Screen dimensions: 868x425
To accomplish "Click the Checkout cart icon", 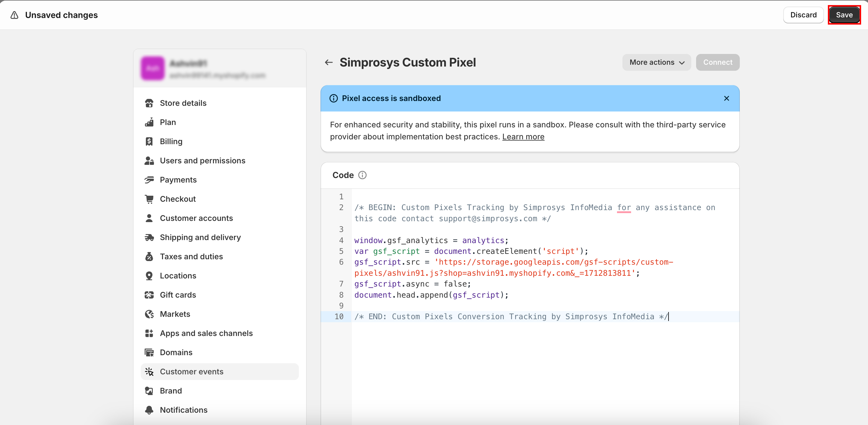I will [x=149, y=199].
